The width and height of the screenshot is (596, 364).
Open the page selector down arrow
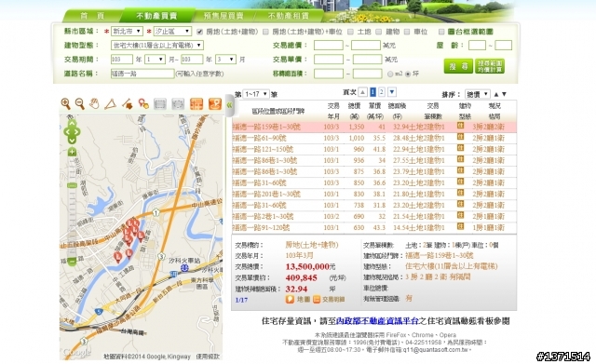pyautogui.click(x=392, y=92)
